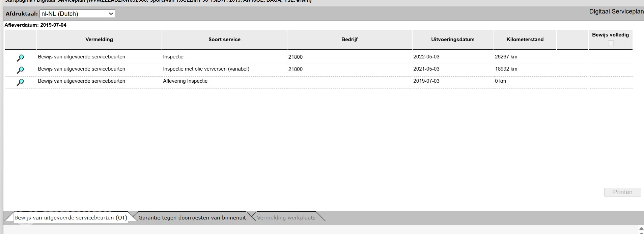
Task: Select the Vermelding werkplaats tab
Action: 286,218
